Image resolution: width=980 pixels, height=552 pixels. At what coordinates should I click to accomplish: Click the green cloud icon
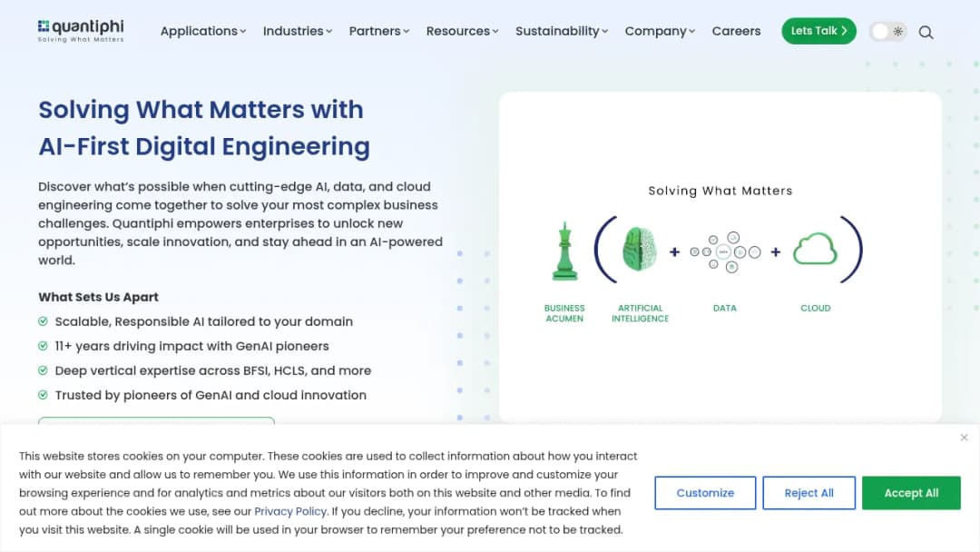click(x=815, y=249)
